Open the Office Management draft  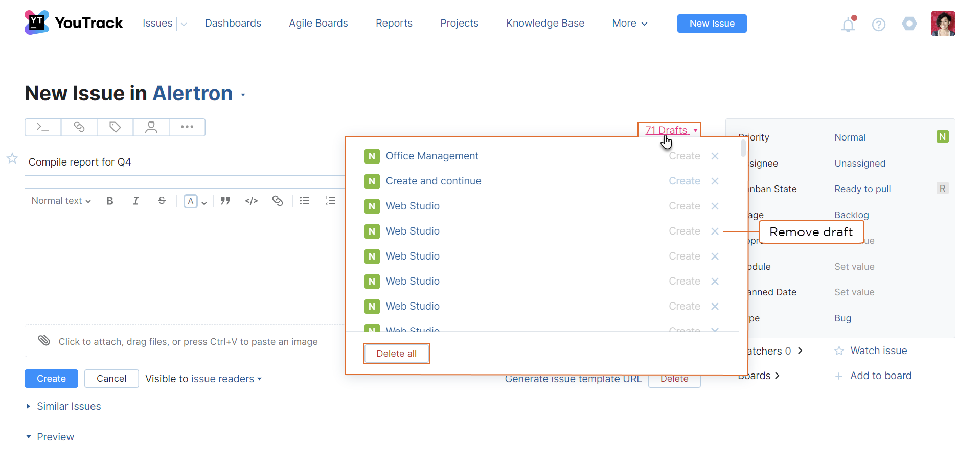tap(432, 156)
